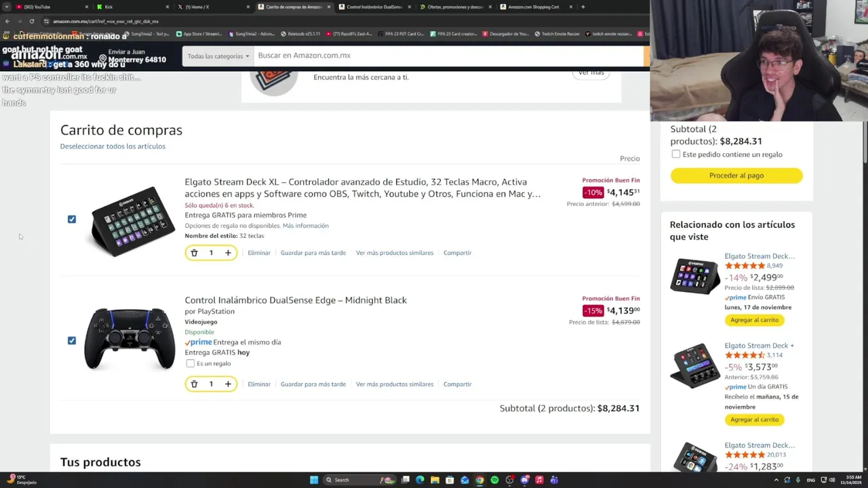Click 'Guardar para más tarde' for DualSense Edge
The width and height of the screenshot is (868, 488).
(x=313, y=384)
